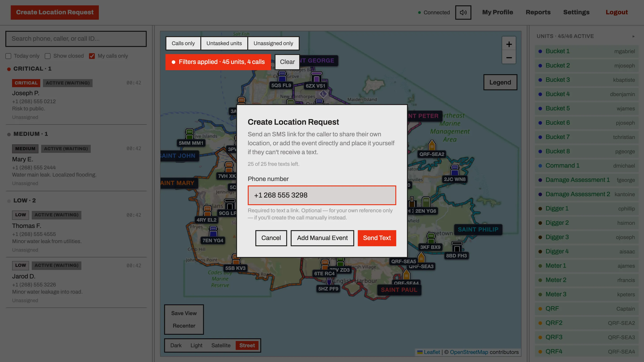Toggle the sound alert speaker icon
This screenshot has height=362, width=644.
pyautogui.click(x=463, y=12)
